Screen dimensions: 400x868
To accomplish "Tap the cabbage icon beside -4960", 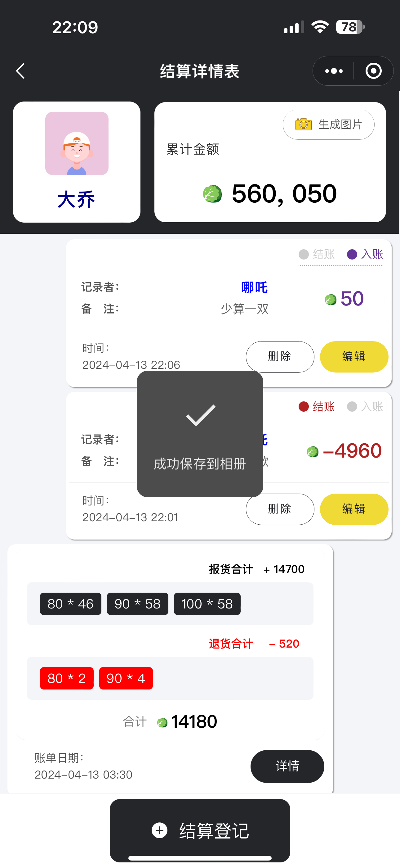I will click(x=313, y=451).
